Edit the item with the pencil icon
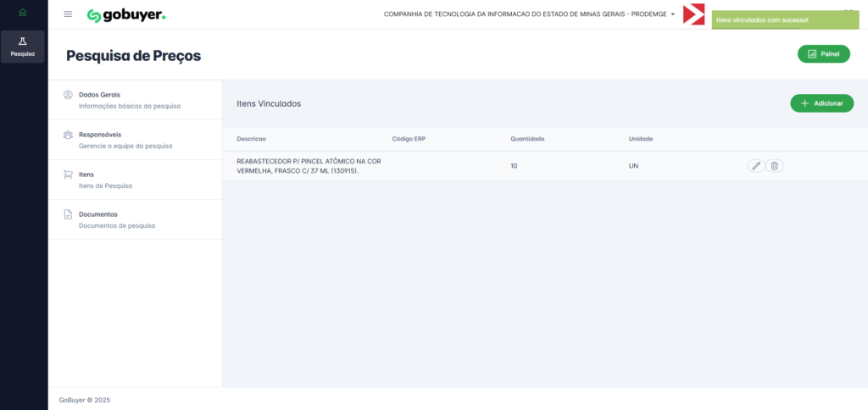 pos(756,166)
